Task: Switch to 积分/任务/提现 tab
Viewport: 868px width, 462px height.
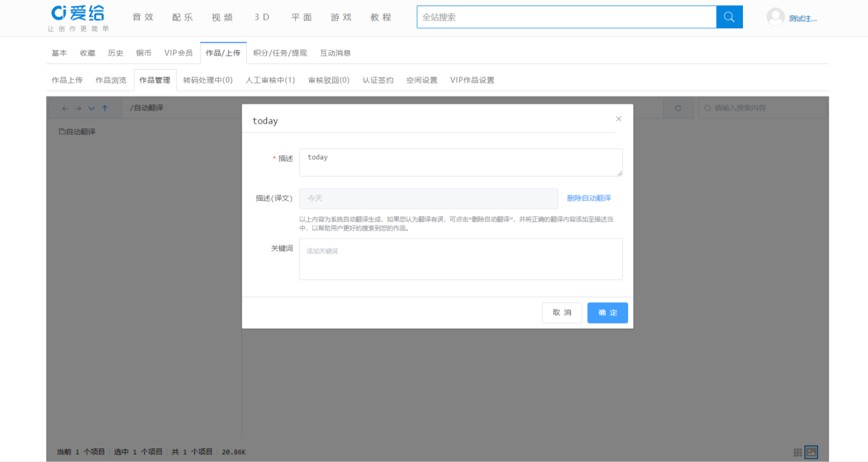Action: coord(280,53)
